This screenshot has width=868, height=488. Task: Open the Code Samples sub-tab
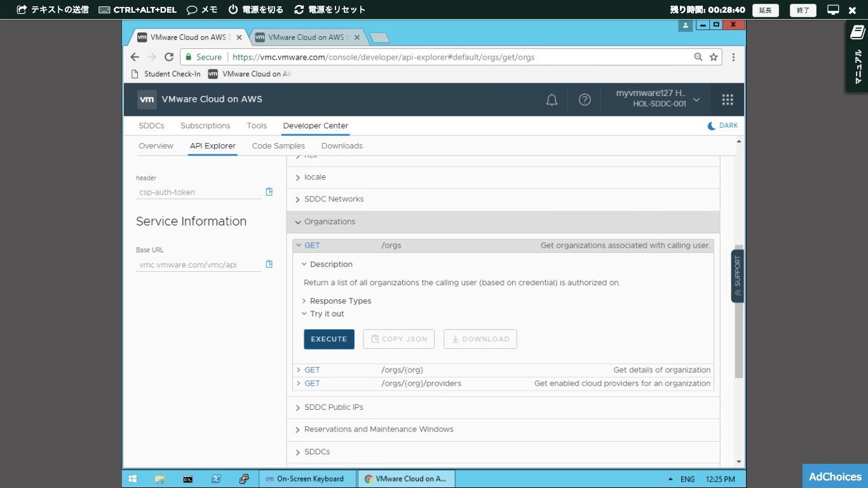click(x=278, y=146)
